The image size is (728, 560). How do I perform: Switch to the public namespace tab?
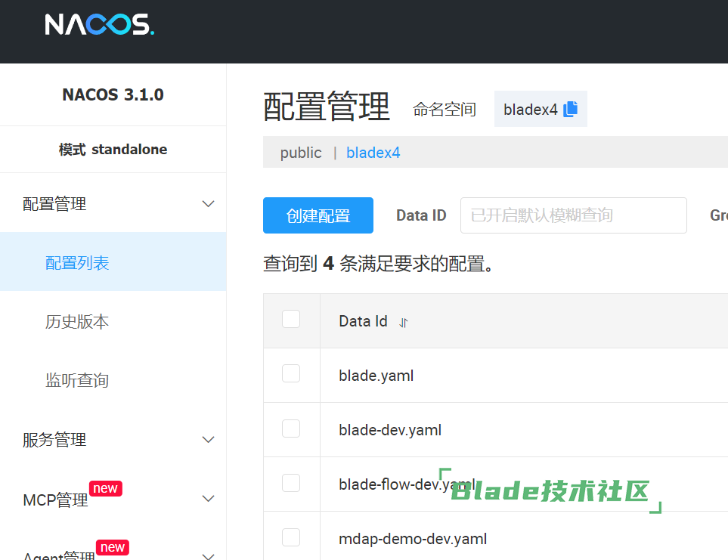300,153
